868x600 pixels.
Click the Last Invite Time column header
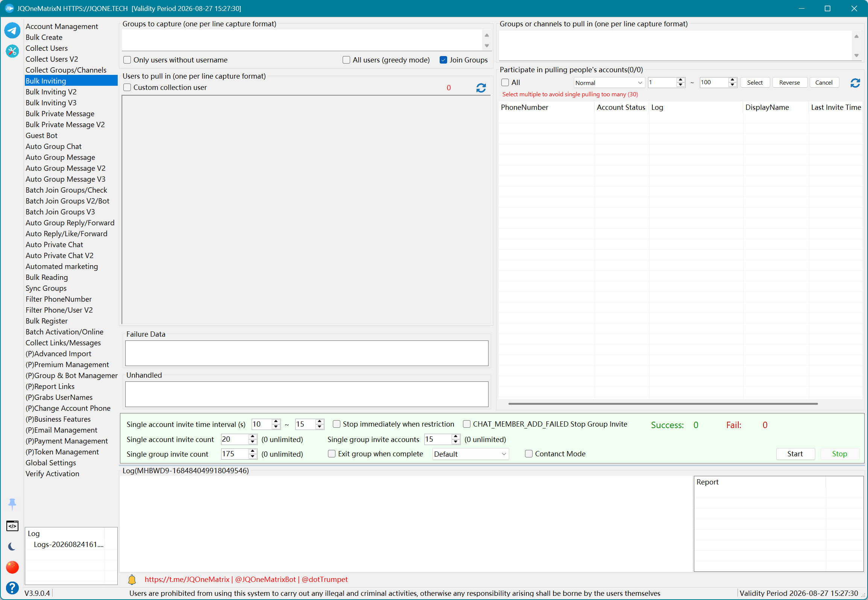pyautogui.click(x=836, y=107)
